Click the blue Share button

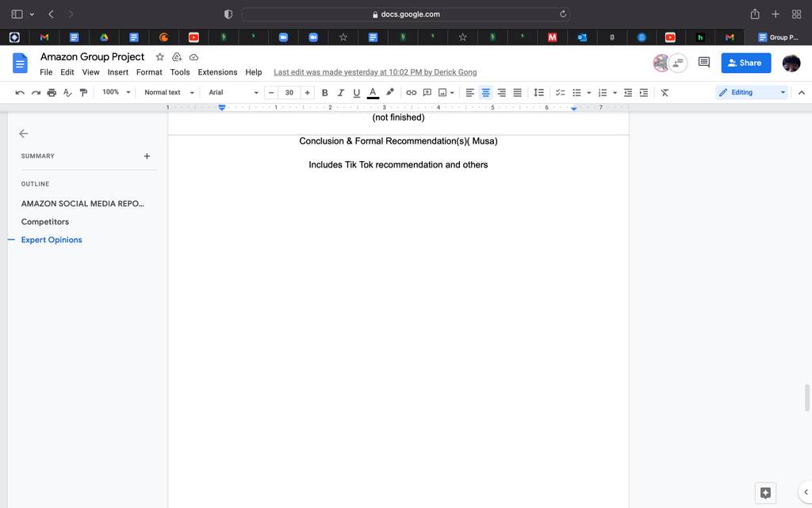coord(745,63)
